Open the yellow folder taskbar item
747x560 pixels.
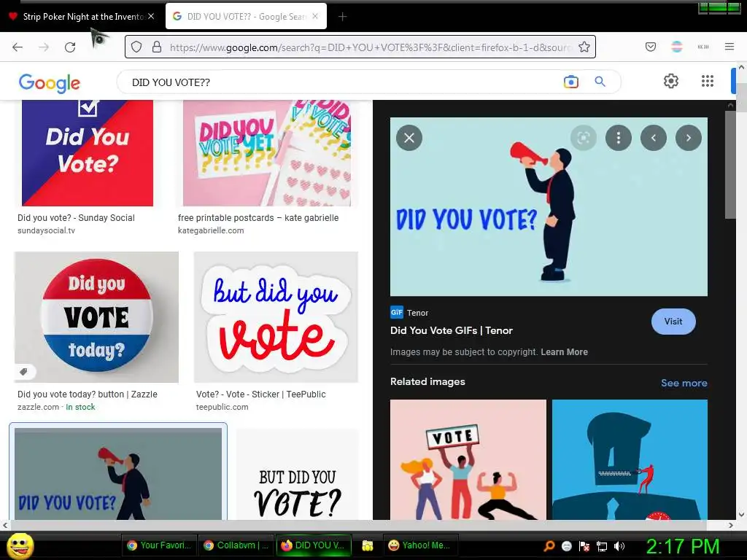coord(368,545)
